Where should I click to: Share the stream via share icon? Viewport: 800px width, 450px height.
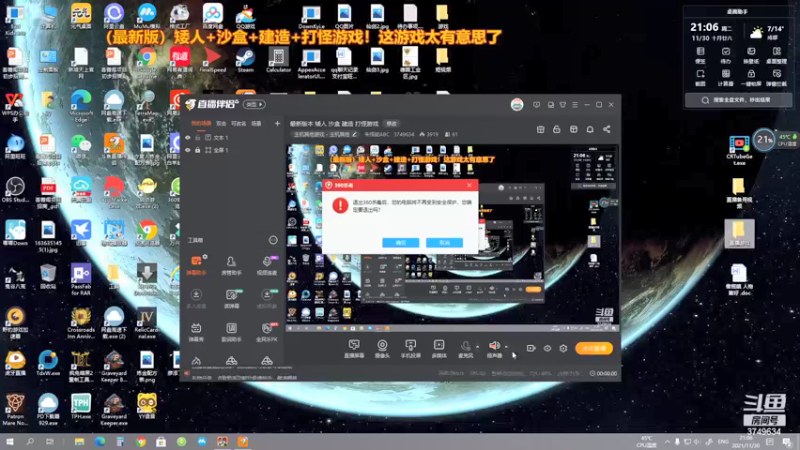[x=607, y=130]
